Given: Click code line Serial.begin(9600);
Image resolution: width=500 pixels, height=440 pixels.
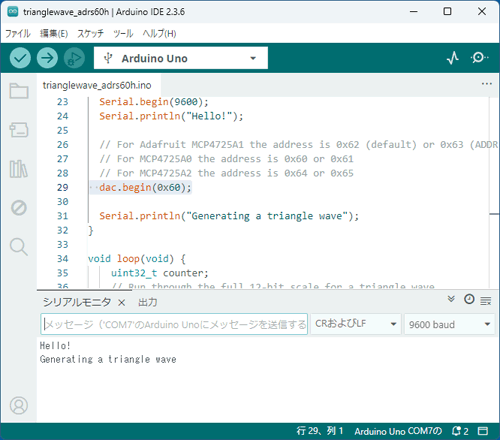Looking at the screenshot, I should coord(154,102).
